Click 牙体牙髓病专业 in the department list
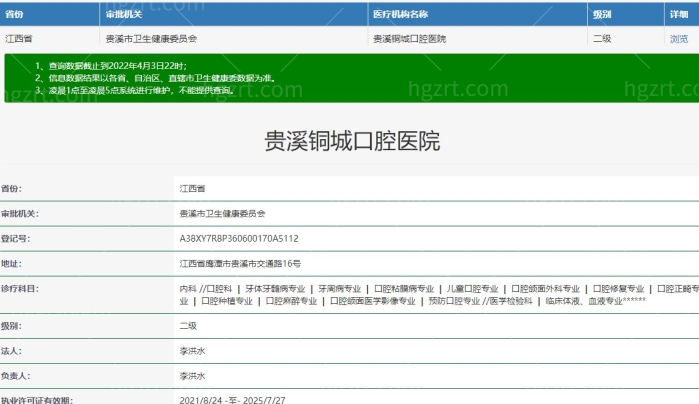This screenshot has width=699, height=404. click(275, 289)
